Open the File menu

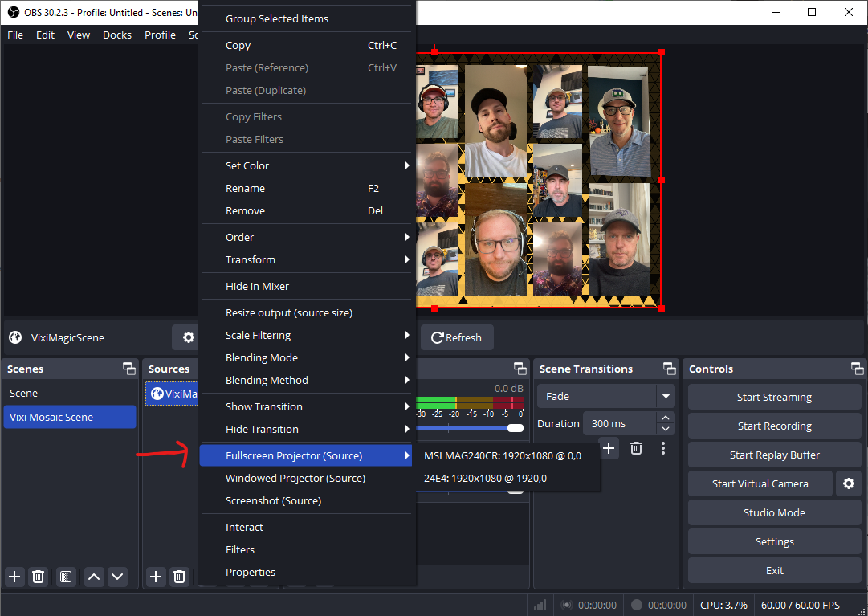[x=15, y=35]
